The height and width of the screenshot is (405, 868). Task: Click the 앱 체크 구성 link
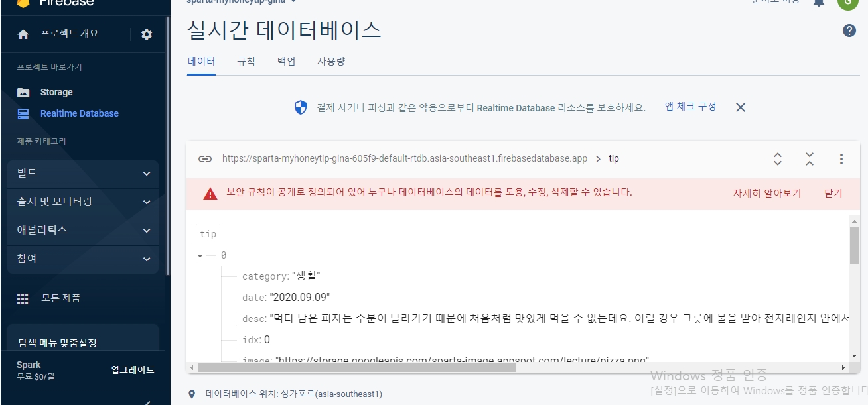(691, 107)
